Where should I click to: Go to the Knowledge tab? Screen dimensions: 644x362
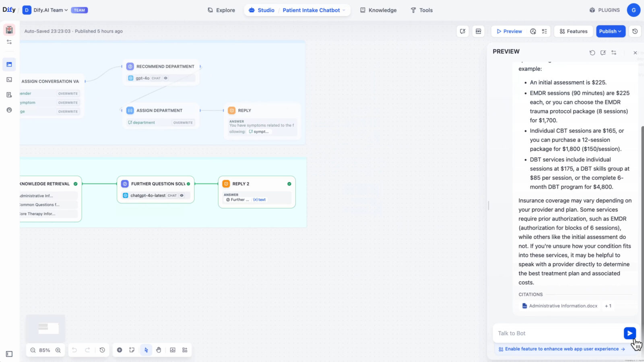378,10
